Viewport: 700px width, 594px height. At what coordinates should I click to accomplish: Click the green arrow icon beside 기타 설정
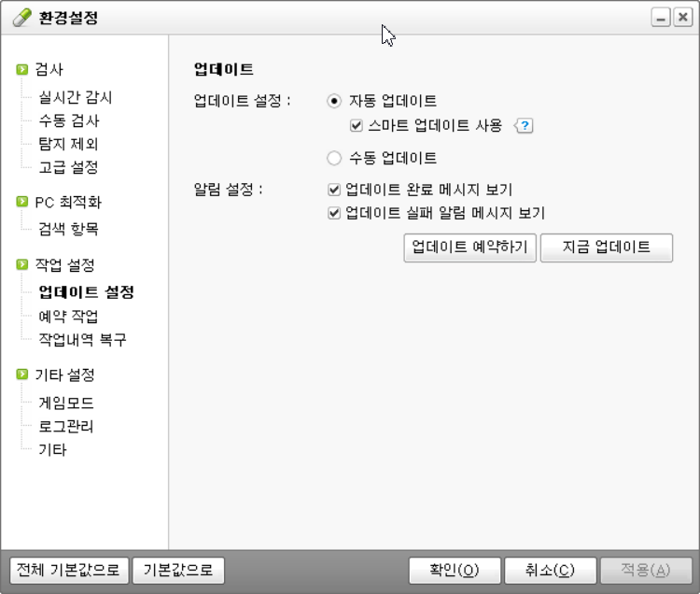tap(21, 375)
